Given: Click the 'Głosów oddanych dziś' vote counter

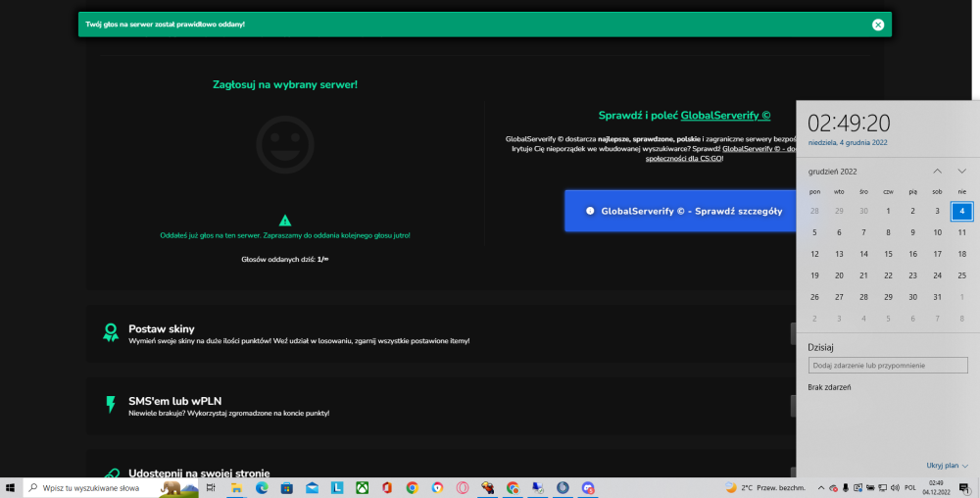Looking at the screenshot, I should (x=285, y=260).
